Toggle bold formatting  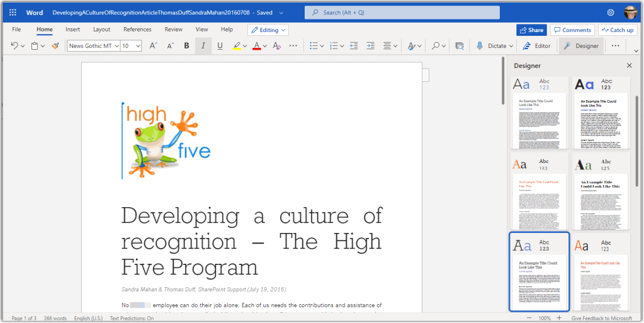186,46
